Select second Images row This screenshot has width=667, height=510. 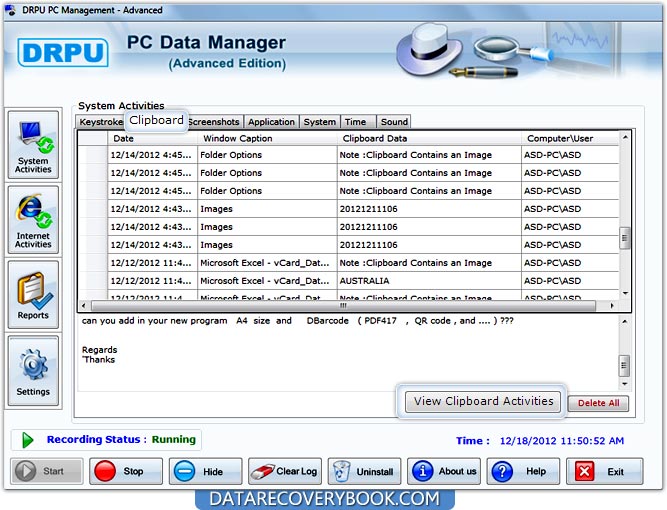click(348, 227)
